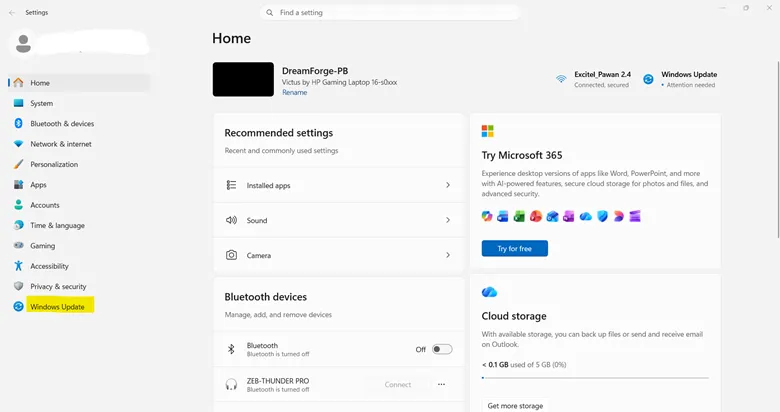Click the Recommended settings heading
780x412 pixels.
click(279, 133)
